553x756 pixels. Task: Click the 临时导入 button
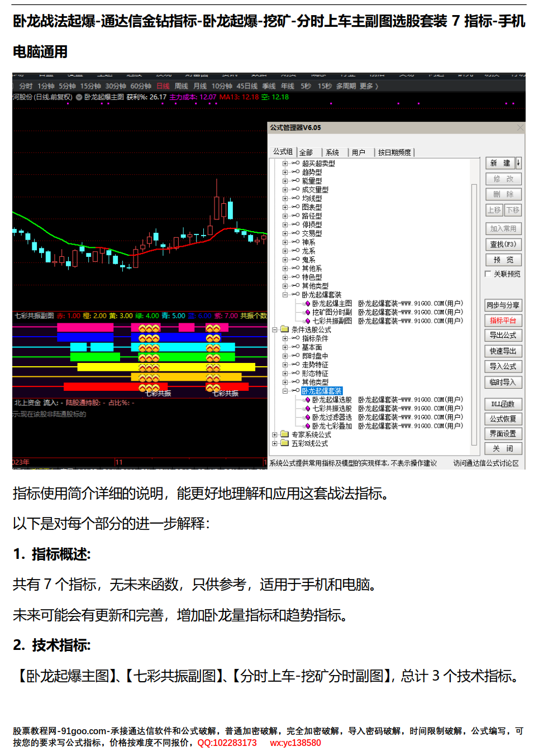(x=503, y=382)
